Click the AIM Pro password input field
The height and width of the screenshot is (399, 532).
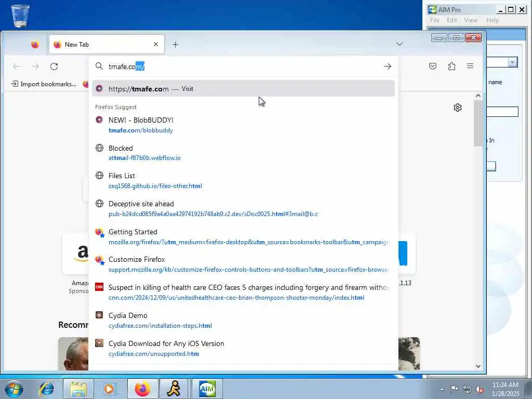click(502, 112)
